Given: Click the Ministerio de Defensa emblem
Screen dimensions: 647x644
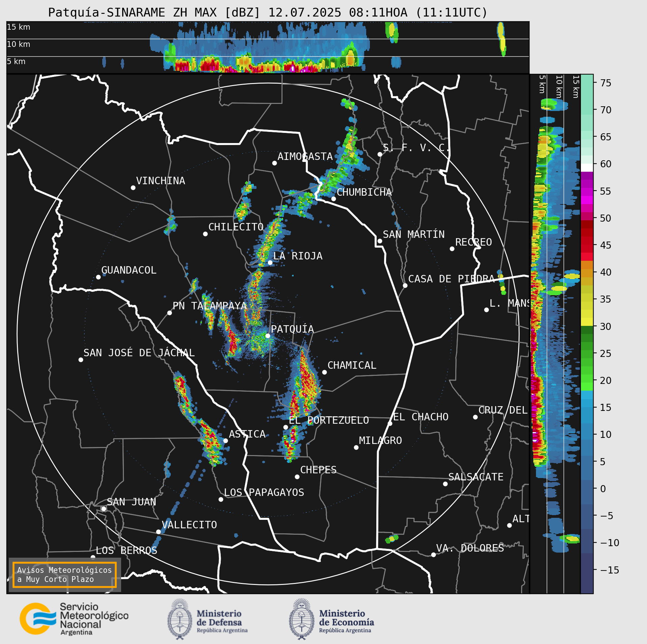Looking at the screenshot, I should pos(180,619).
